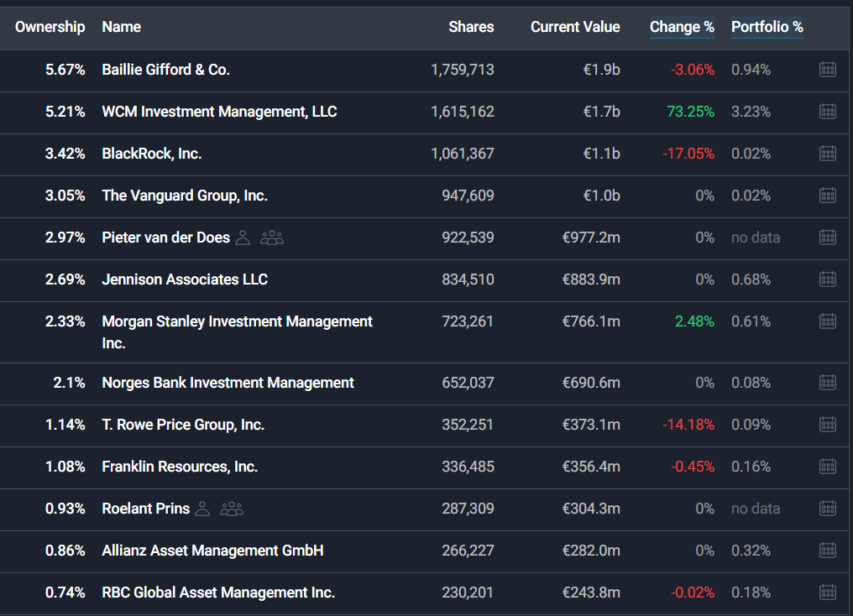Open calendar icon for Franklin Resources row
The height and width of the screenshot is (616, 853).
tap(828, 466)
